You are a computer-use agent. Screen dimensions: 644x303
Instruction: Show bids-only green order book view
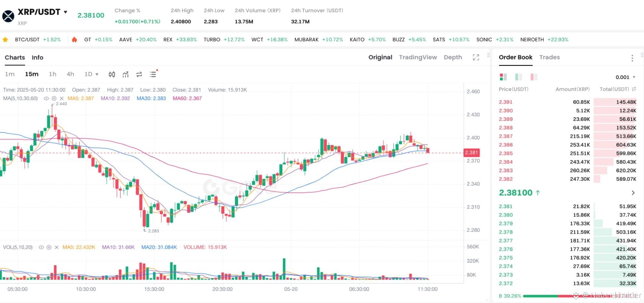518,77
